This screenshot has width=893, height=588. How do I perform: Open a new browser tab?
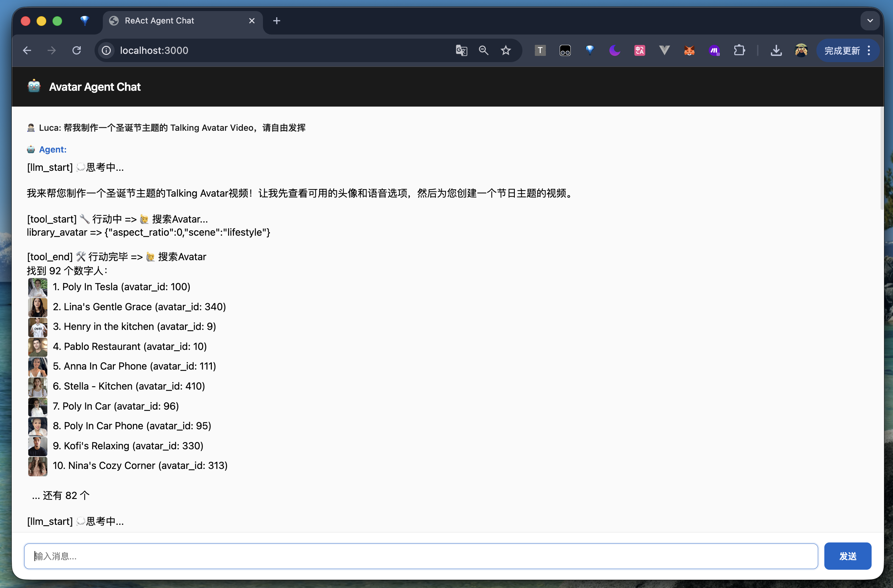(x=276, y=21)
